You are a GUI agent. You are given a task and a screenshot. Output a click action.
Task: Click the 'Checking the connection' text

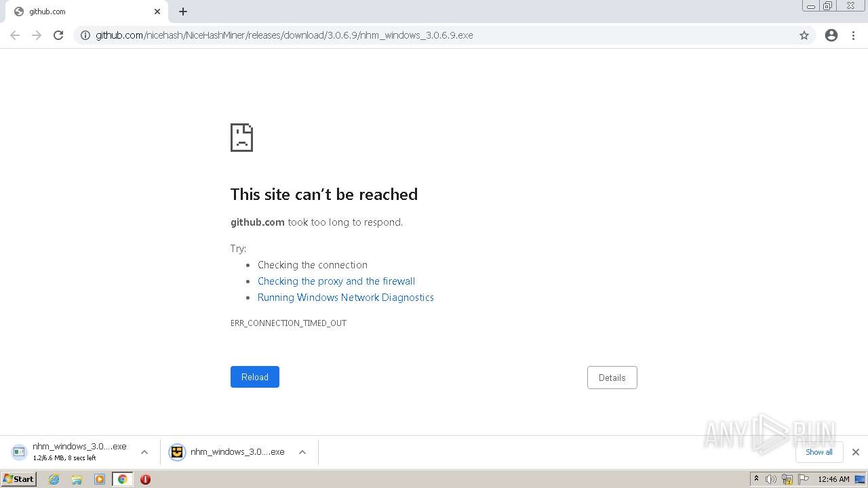pyautogui.click(x=313, y=265)
